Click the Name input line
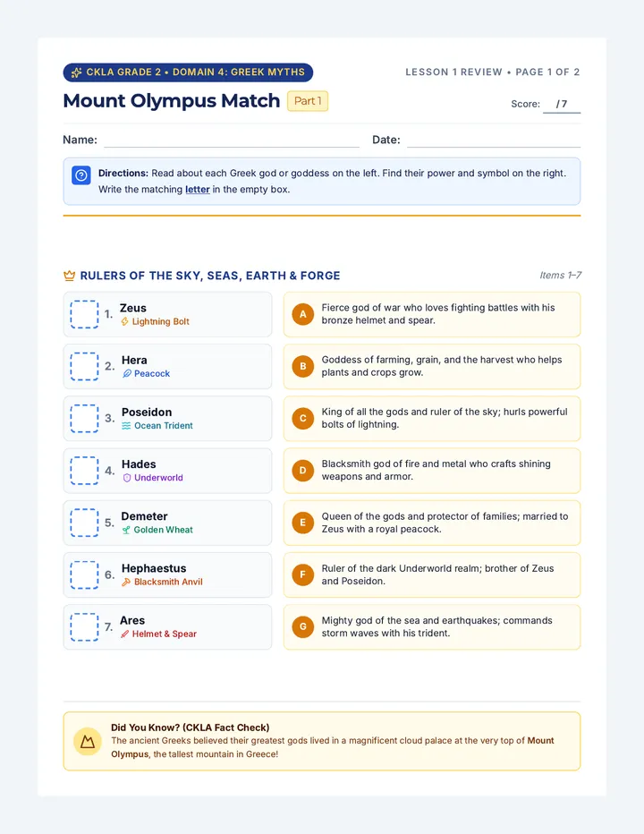Screen dimensions: 644x834 point(232,141)
